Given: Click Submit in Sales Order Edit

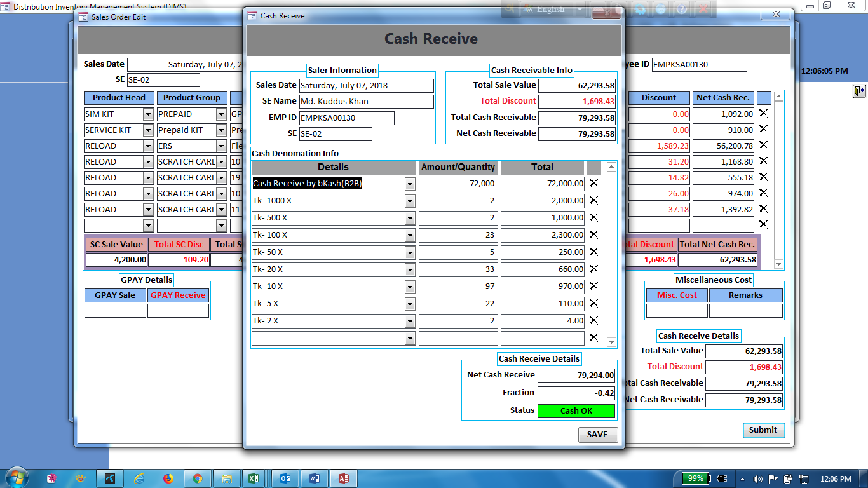Looking at the screenshot, I should 763,430.
